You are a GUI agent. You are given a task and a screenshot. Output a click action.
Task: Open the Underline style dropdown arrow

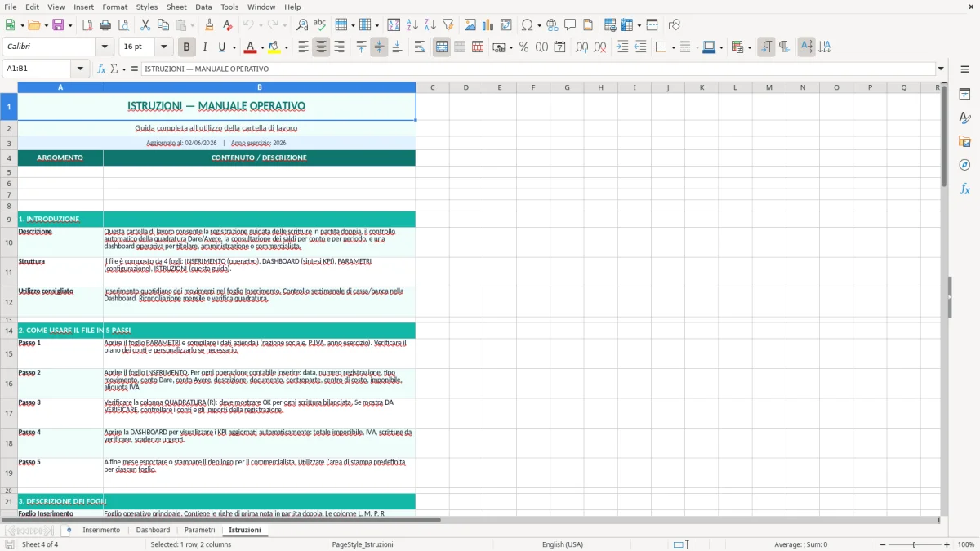point(234,47)
